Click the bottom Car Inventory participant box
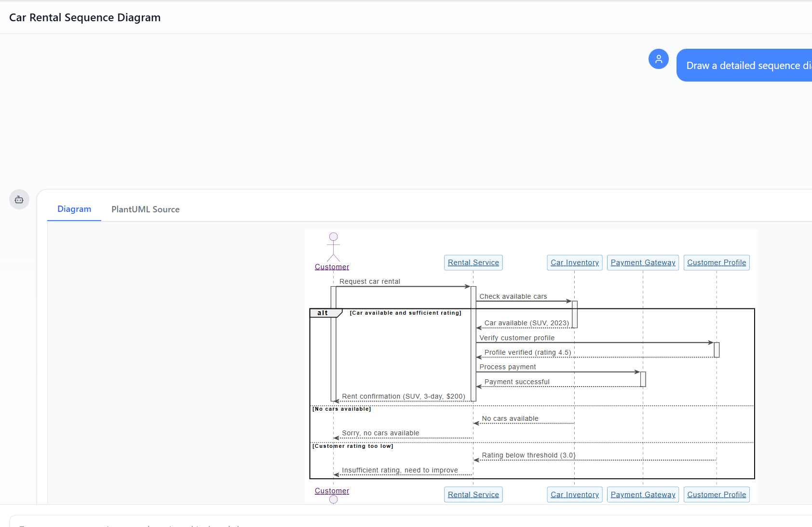The image size is (812, 527). click(x=574, y=494)
